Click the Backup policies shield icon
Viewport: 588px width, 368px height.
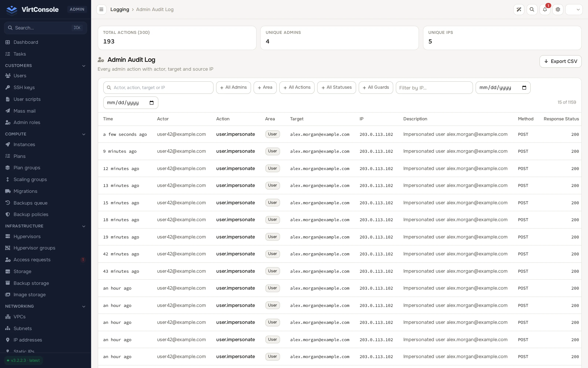pyautogui.click(x=8, y=214)
